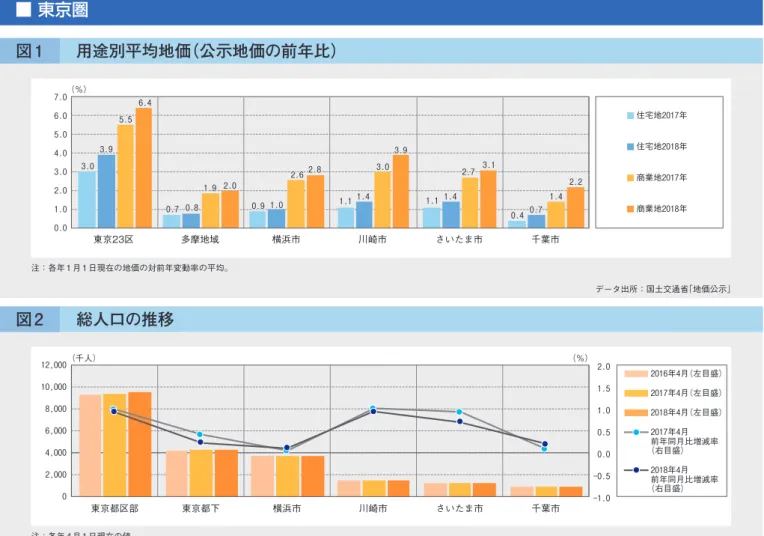The width and height of the screenshot is (764, 536).
Task: Click the 2.8 value above the 横浜市 bar
Action: coord(315,170)
